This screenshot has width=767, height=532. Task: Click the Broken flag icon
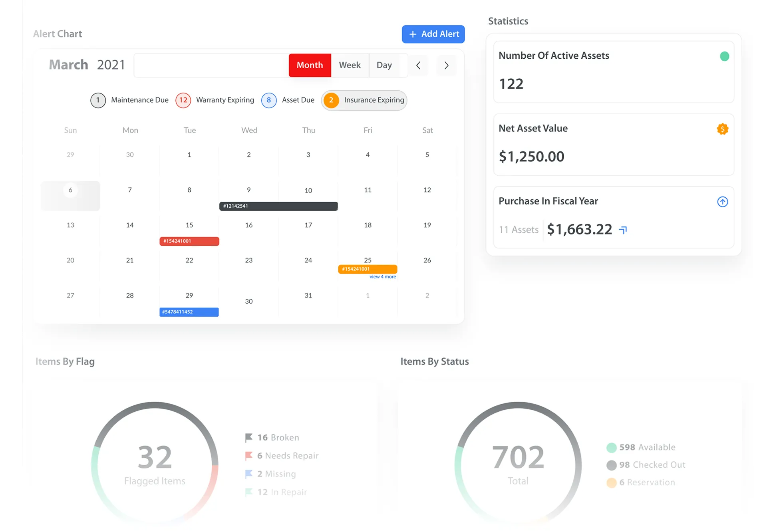pyautogui.click(x=248, y=438)
